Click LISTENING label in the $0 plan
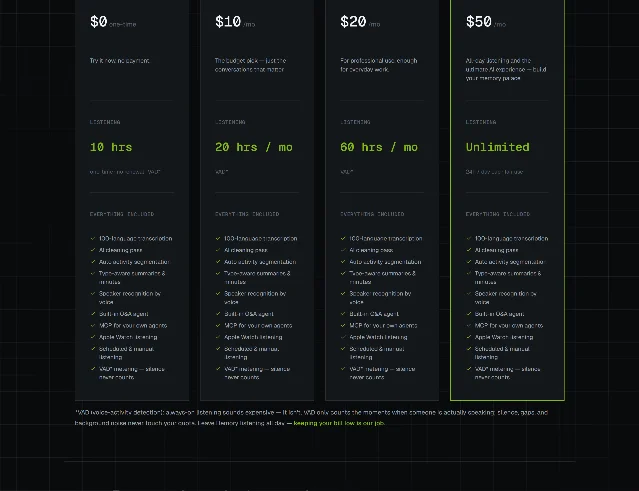Screen dimensions: 639x491 105,122
